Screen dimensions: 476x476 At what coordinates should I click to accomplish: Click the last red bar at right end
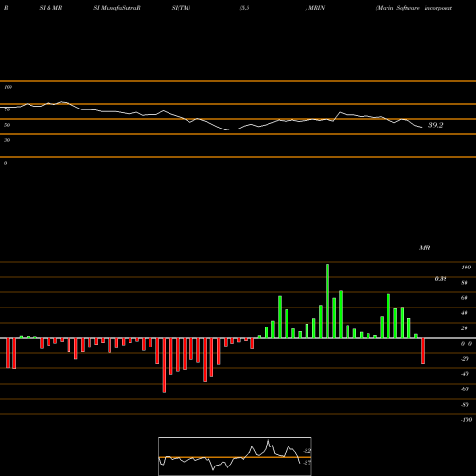[x=423, y=350]
